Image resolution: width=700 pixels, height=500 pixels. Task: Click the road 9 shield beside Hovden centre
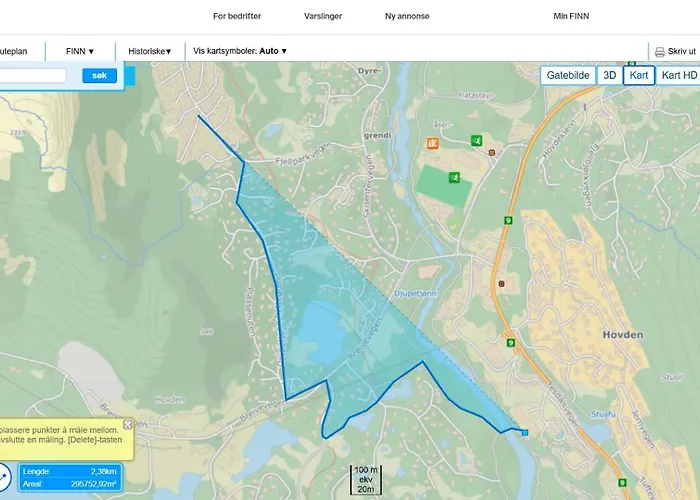click(x=511, y=343)
